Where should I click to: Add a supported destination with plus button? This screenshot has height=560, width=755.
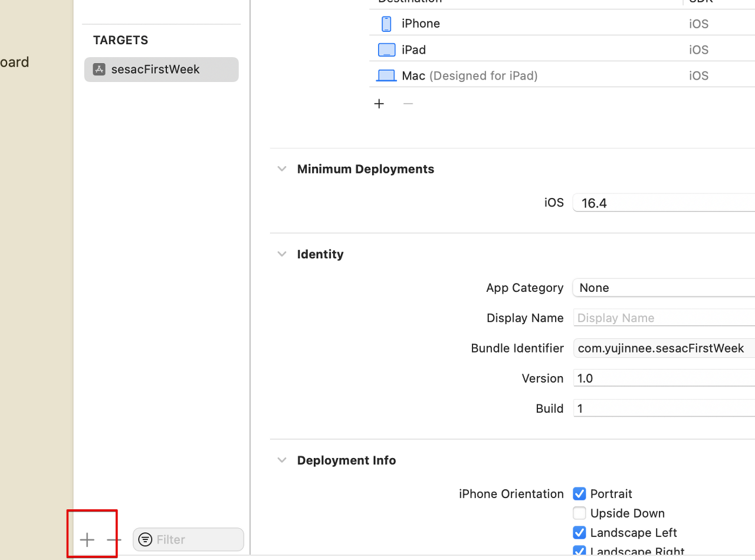point(379,104)
